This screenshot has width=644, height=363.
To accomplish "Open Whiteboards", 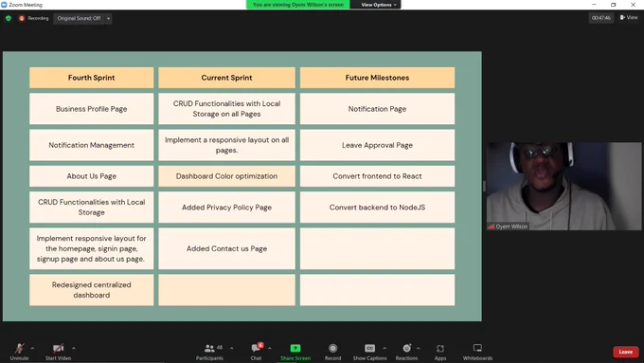I will 477,352.
